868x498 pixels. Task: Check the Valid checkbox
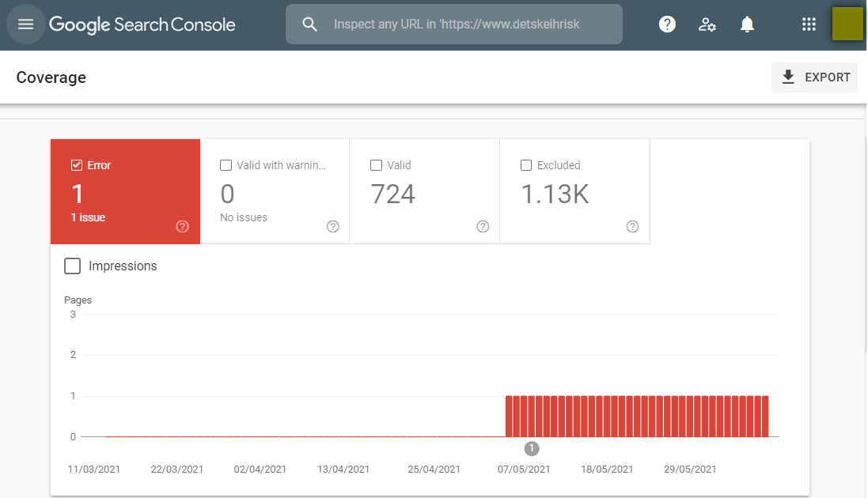[x=377, y=165]
